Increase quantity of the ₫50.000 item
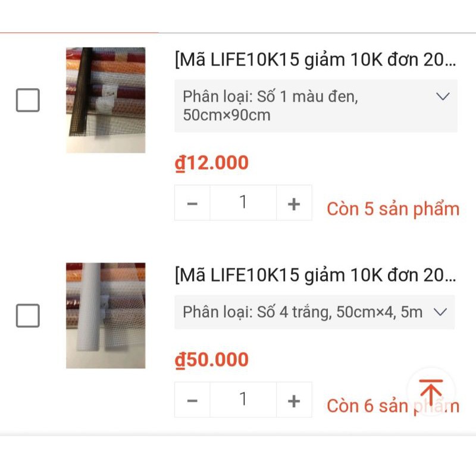 (x=294, y=400)
